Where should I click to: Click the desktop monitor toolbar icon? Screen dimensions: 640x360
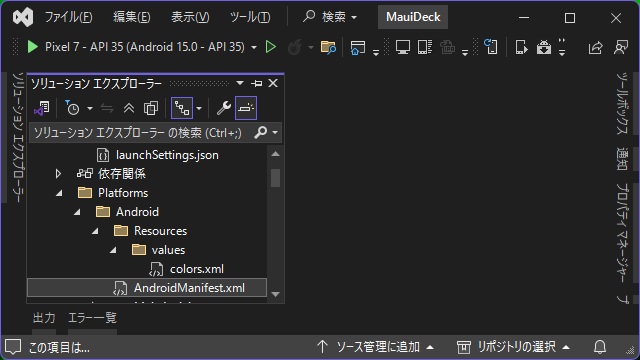[x=402, y=47]
